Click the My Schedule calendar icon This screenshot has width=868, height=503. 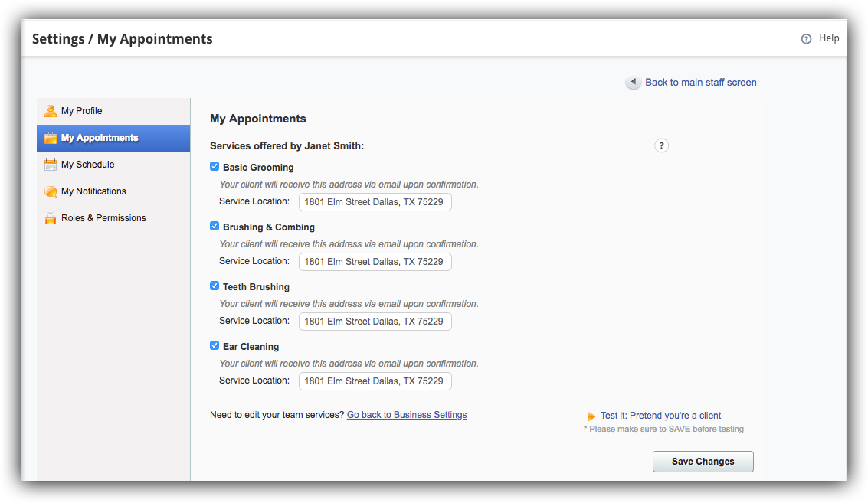(51, 165)
